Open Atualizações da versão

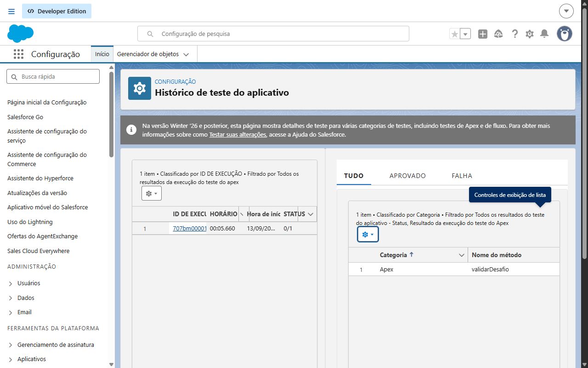click(x=37, y=193)
